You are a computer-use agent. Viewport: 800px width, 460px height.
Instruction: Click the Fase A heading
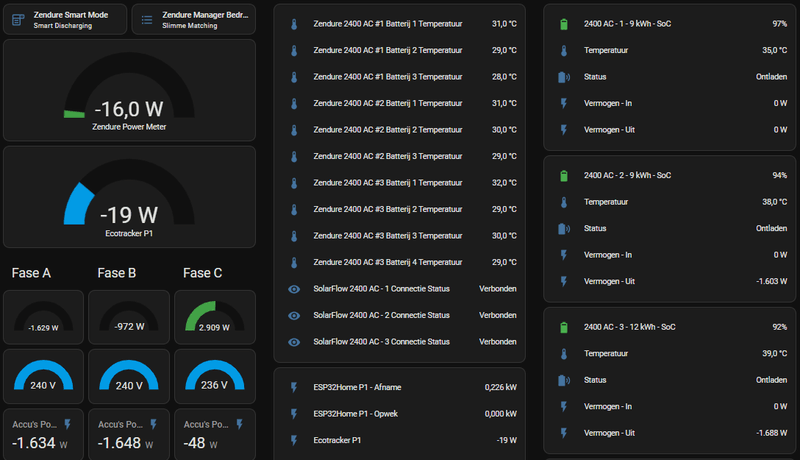click(31, 273)
